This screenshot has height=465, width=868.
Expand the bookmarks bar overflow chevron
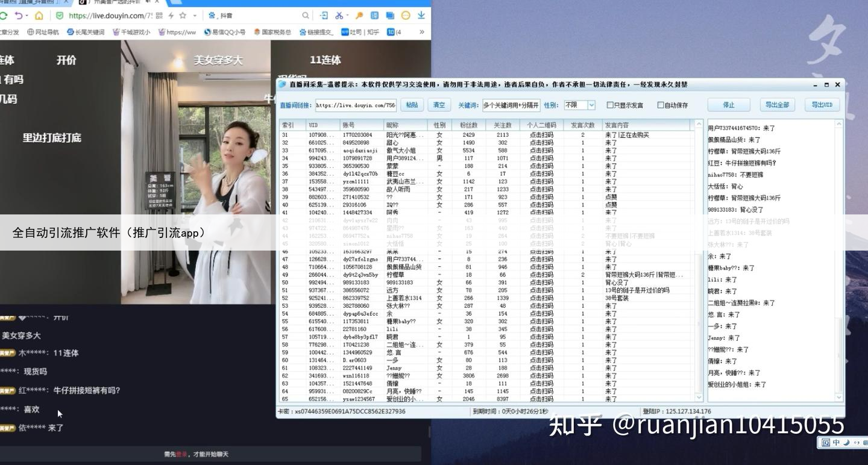421,32
